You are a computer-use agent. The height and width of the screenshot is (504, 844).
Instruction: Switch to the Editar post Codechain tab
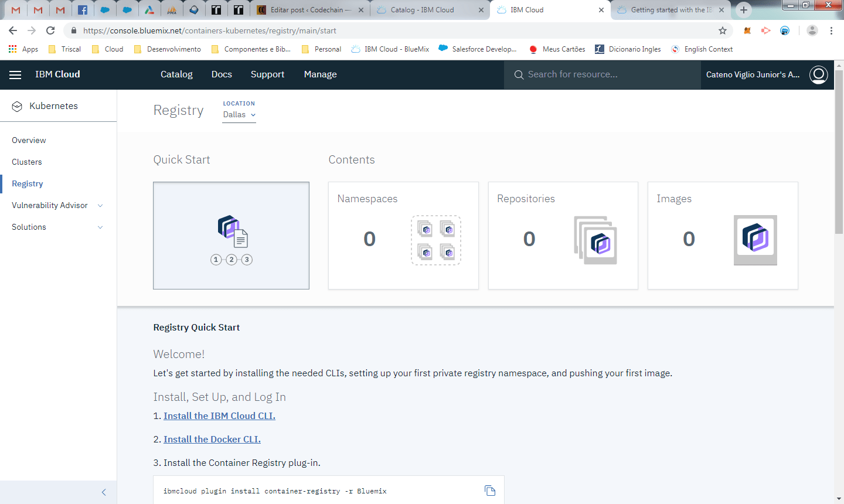click(309, 10)
